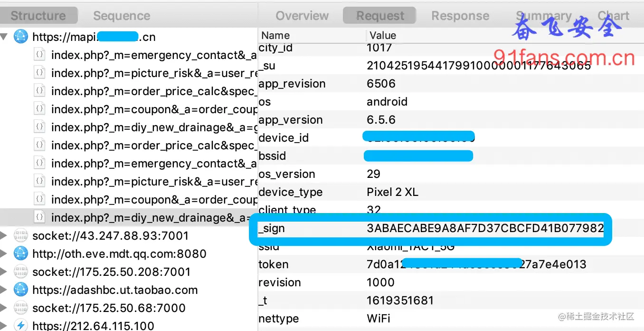Open the Overview tab
This screenshot has height=331, width=644.
point(302,16)
